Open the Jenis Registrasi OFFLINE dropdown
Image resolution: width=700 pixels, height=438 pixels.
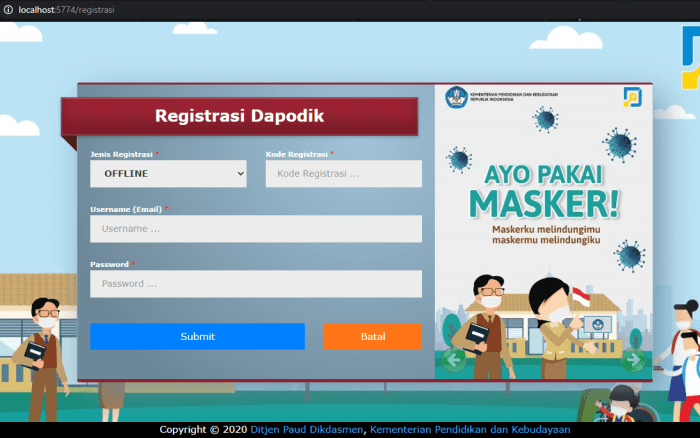168,174
